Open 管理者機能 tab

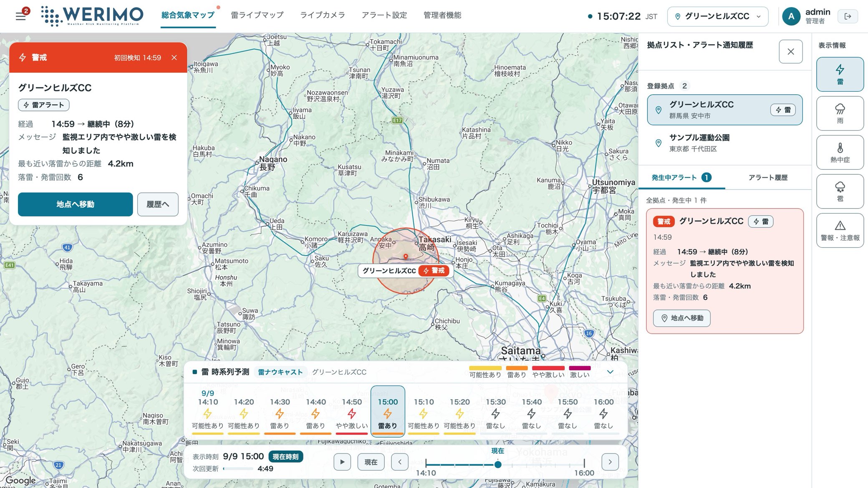[442, 15]
